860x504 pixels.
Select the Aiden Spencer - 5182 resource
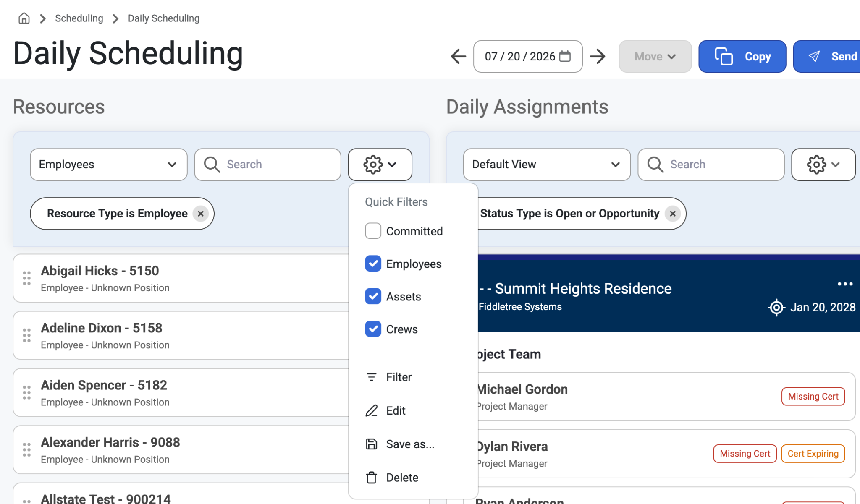(x=181, y=392)
